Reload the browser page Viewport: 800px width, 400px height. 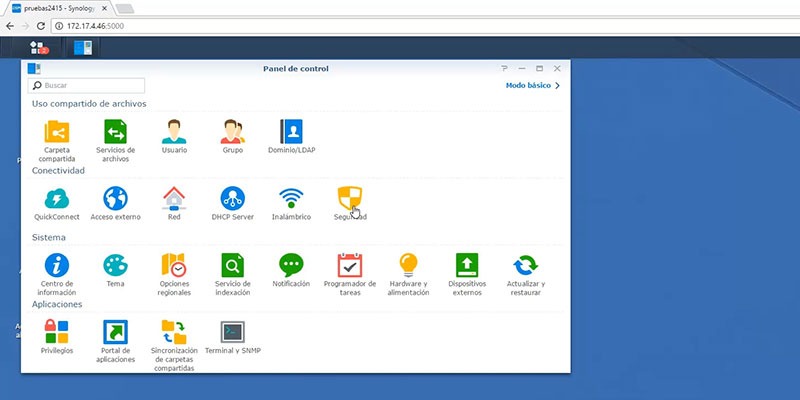pos(41,26)
